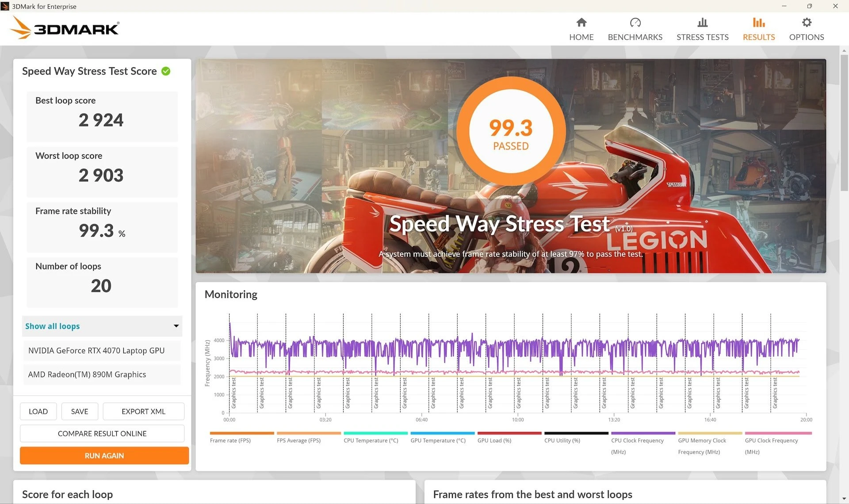Image resolution: width=849 pixels, height=504 pixels.
Task: Click the vertical scrollbar thumb
Action: coord(844,123)
